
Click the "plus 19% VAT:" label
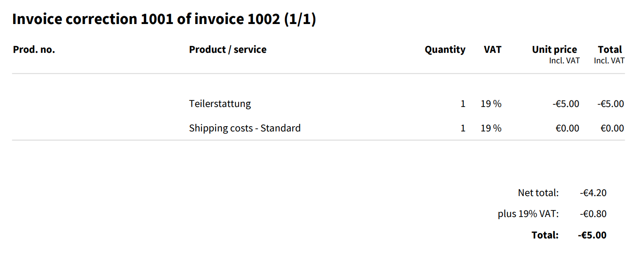(528, 214)
